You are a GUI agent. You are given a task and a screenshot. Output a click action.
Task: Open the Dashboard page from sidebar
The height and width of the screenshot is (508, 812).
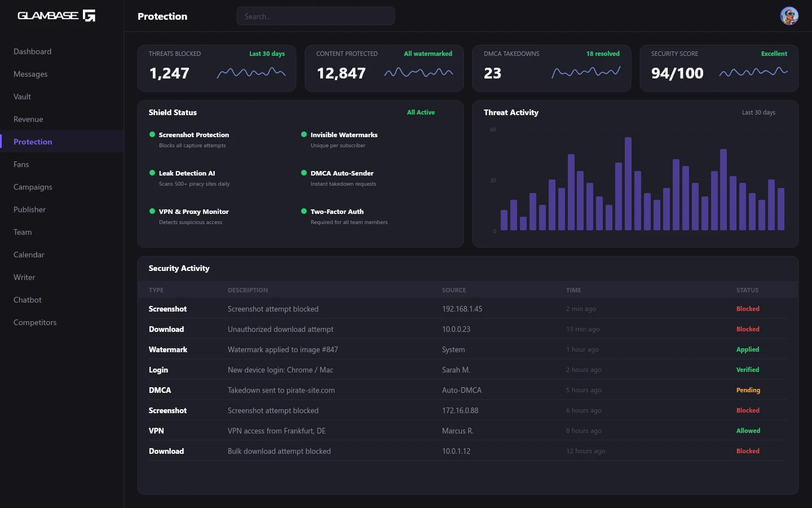click(32, 51)
